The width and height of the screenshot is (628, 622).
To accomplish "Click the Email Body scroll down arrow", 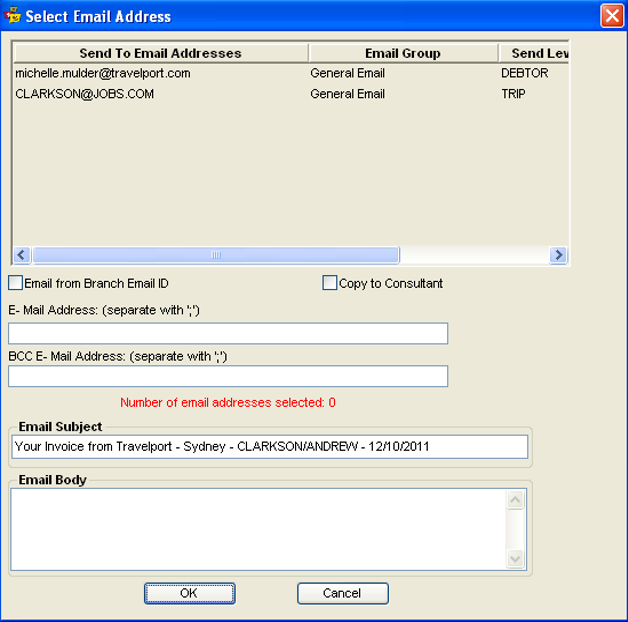I will (515, 558).
